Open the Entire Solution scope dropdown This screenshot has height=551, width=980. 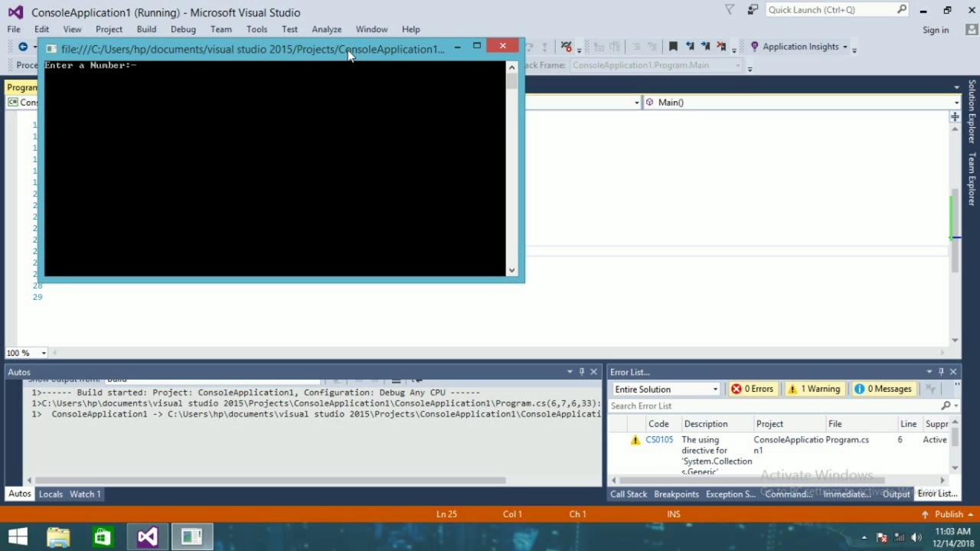(x=665, y=390)
